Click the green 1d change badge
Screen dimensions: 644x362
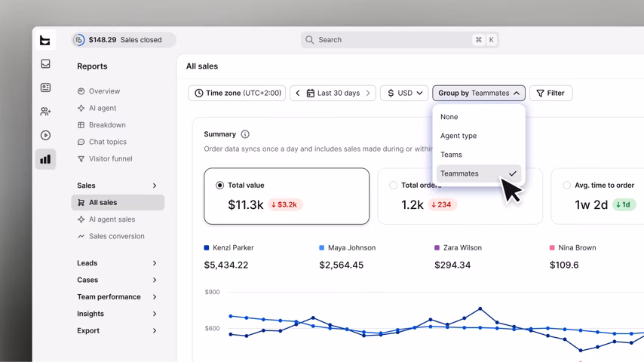coord(624,204)
